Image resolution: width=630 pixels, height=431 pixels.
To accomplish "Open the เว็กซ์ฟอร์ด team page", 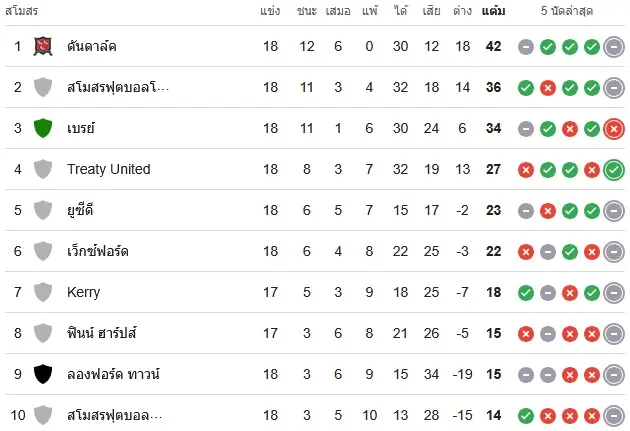I will [x=98, y=251].
